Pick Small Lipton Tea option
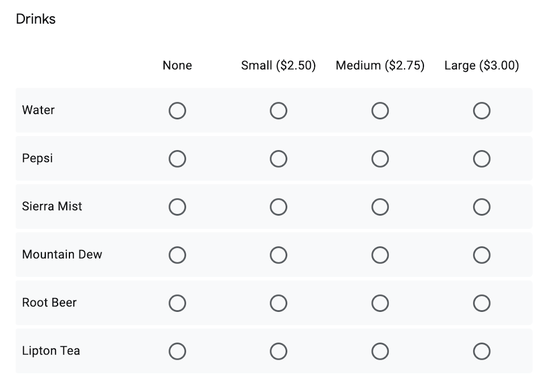The height and width of the screenshot is (392, 551). (278, 351)
